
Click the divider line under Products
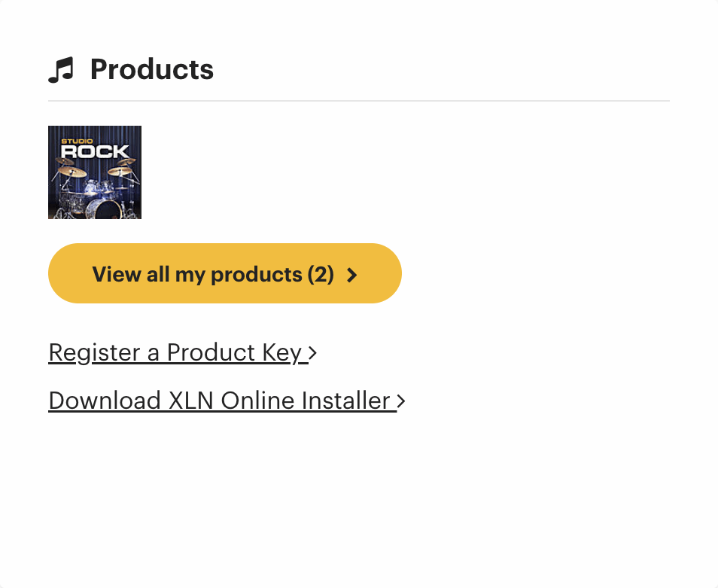pyautogui.click(x=359, y=99)
